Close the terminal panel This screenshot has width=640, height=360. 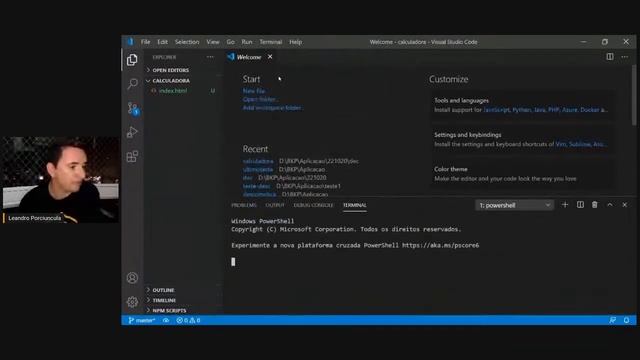coord(624,205)
